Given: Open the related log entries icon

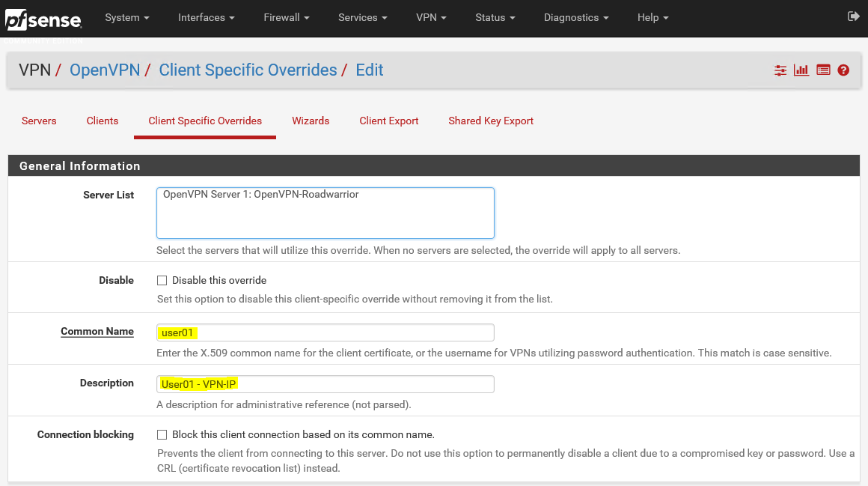Looking at the screenshot, I should point(823,70).
